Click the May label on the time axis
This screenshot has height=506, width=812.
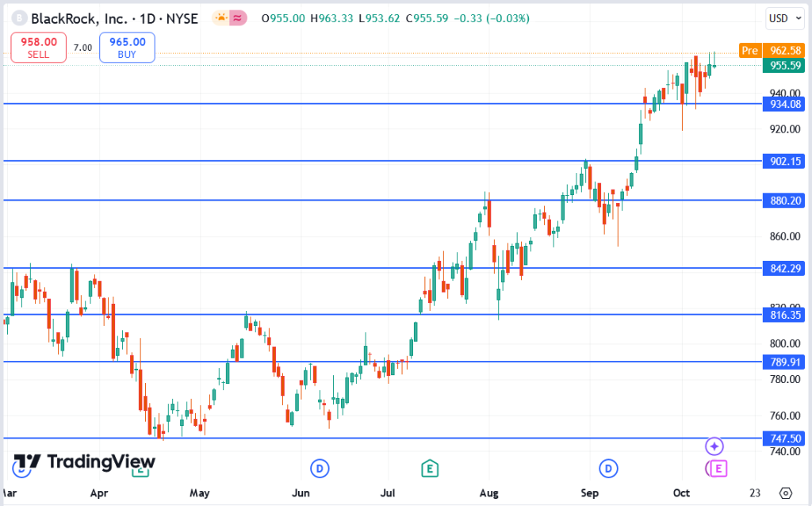pos(199,493)
